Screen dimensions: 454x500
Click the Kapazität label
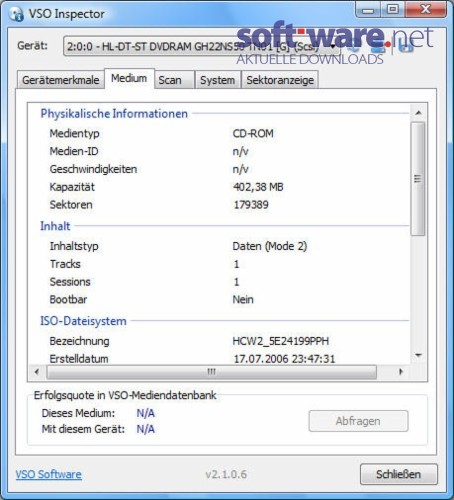pos(72,187)
